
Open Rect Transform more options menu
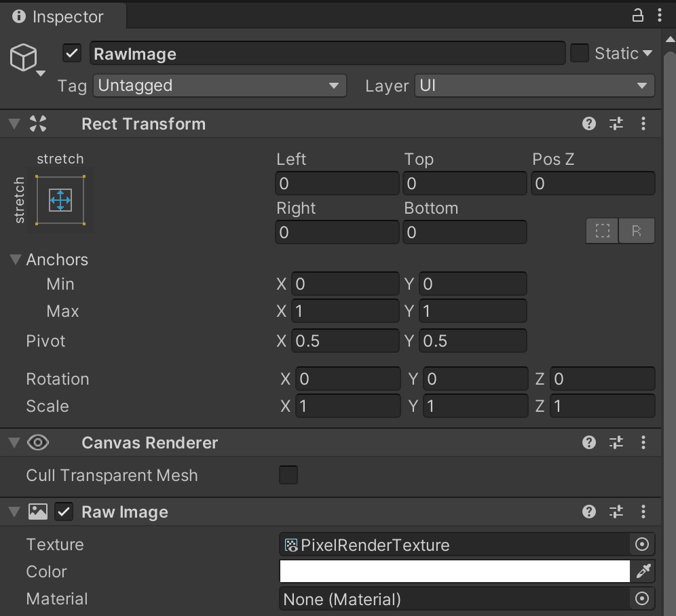pos(643,123)
